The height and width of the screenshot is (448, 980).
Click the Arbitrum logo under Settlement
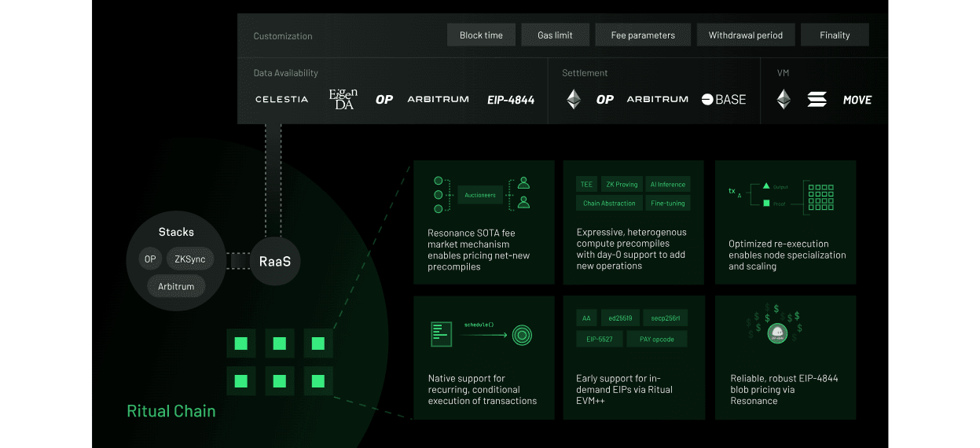tap(658, 100)
